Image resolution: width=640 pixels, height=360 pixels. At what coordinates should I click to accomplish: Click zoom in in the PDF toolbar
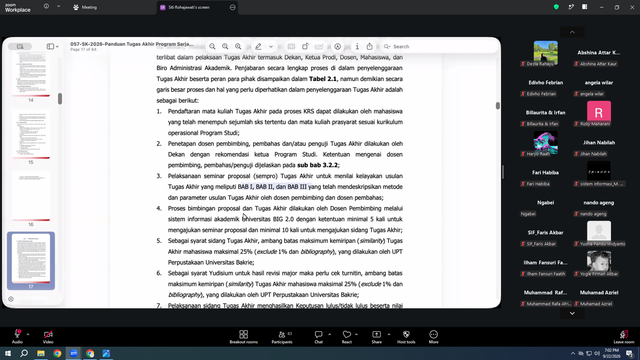coord(238,47)
